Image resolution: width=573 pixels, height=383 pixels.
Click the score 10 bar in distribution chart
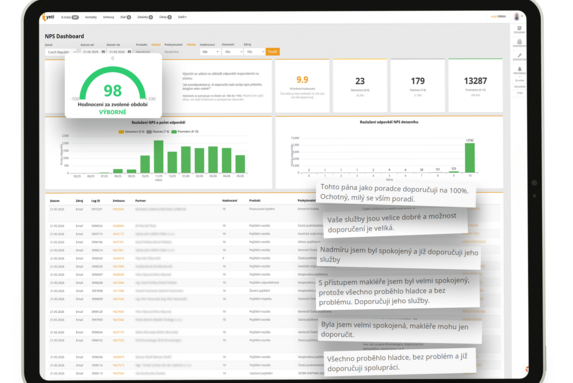[470, 158]
